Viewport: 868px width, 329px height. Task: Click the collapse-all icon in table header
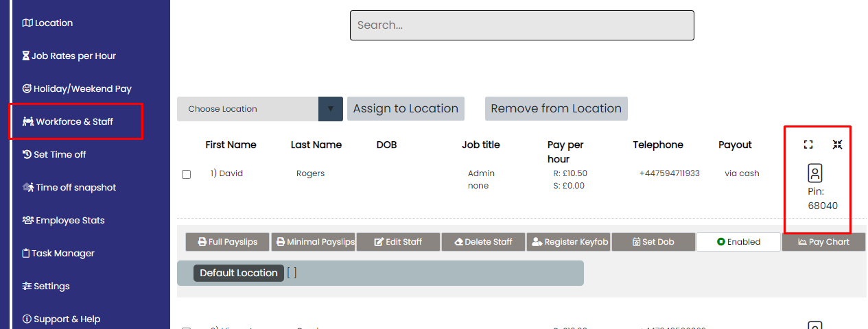(837, 145)
